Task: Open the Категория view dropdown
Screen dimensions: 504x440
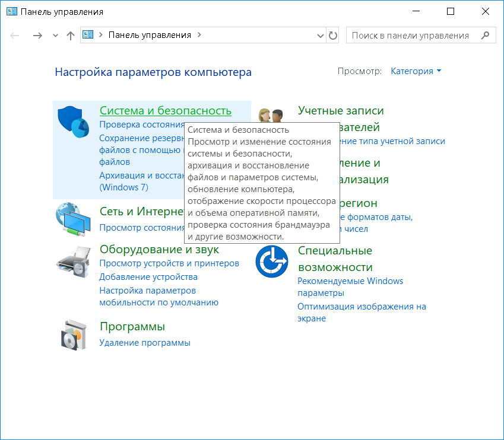Action: coord(416,71)
